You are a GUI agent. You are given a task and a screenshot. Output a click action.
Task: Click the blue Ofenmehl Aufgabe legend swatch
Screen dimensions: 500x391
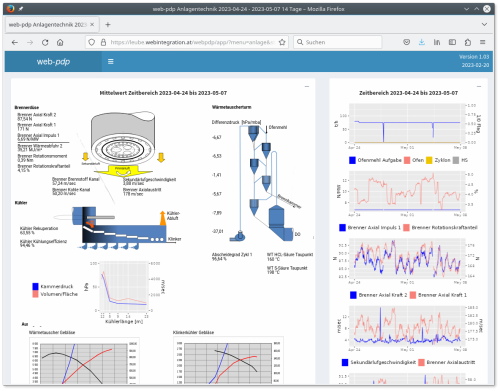(352, 160)
